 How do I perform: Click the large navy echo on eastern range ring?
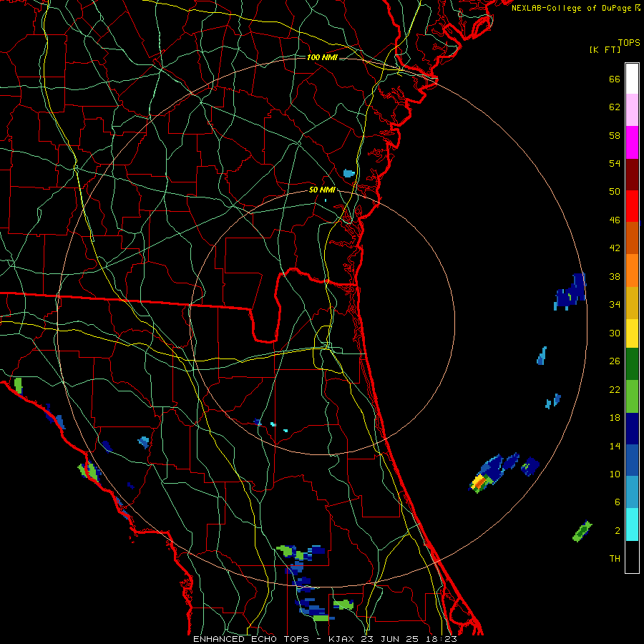(x=570, y=292)
